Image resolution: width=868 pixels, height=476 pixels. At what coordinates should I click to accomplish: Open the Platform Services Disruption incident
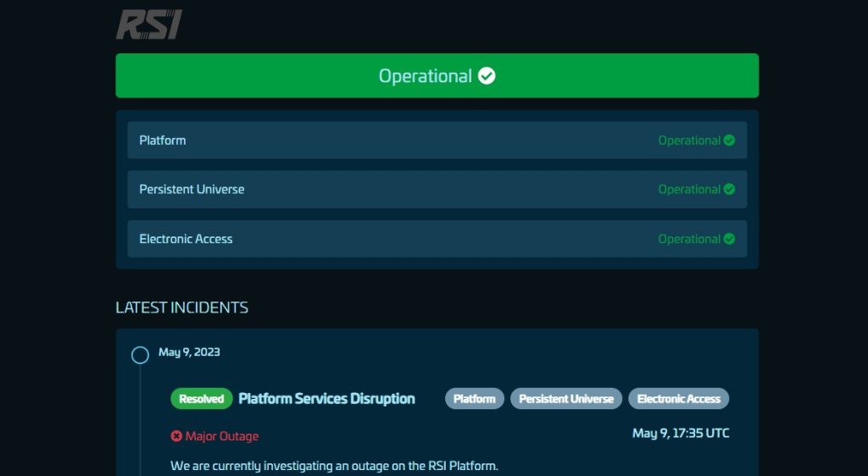[x=326, y=398]
